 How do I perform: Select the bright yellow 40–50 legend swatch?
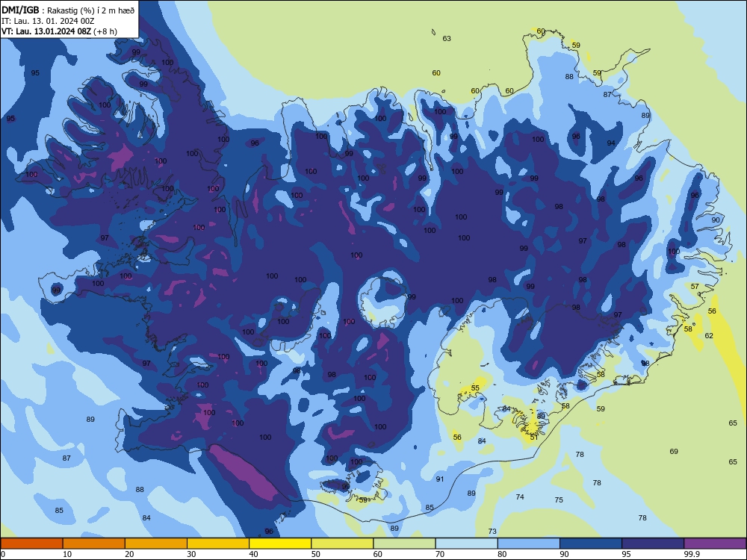pos(280,544)
